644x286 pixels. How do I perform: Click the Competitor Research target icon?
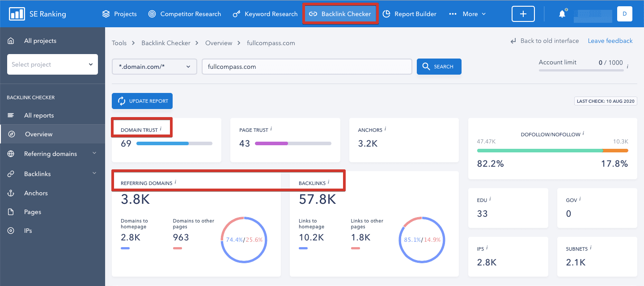152,14
